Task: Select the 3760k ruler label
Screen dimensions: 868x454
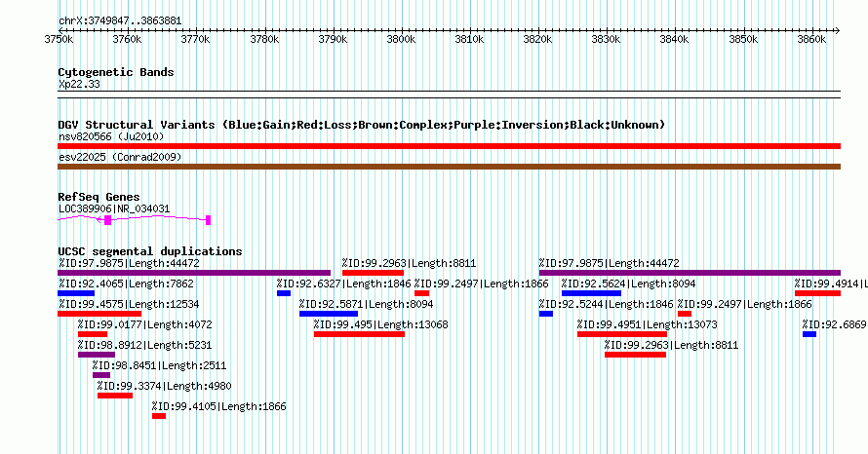Action: coord(127,40)
